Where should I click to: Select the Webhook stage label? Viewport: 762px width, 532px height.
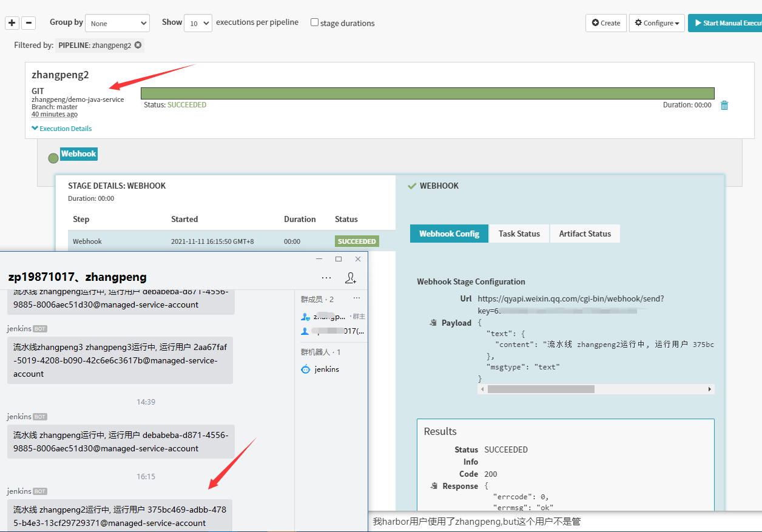(78, 154)
